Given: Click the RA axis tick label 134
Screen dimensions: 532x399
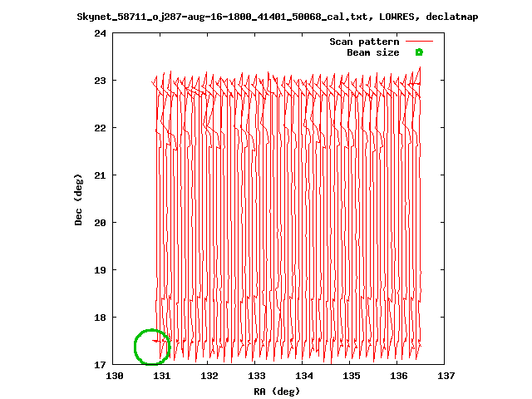Looking at the screenshot, I should (303, 376).
